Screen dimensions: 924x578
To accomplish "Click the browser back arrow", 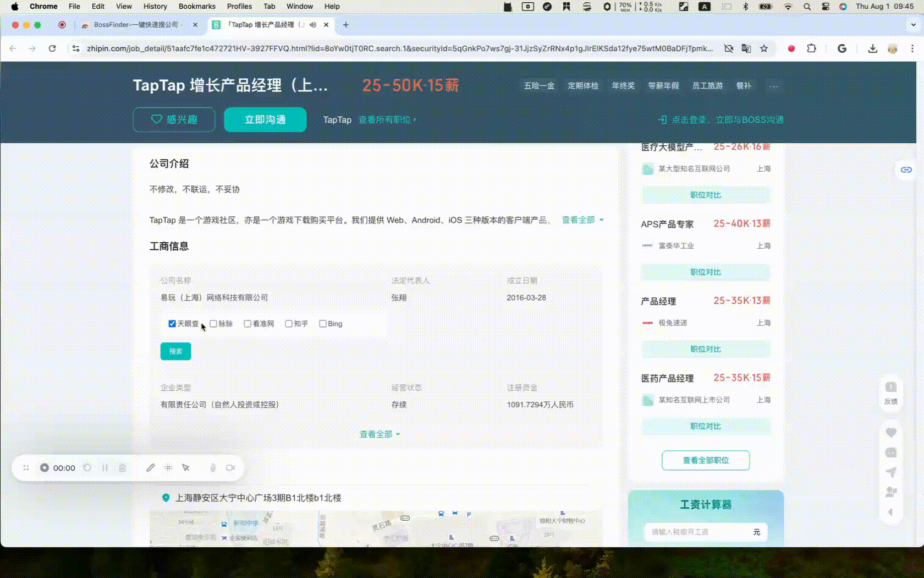I will point(13,48).
